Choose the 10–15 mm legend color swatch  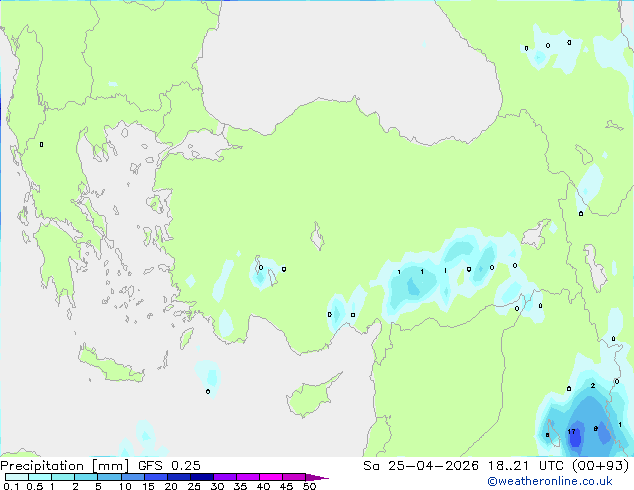coord(133,477)
